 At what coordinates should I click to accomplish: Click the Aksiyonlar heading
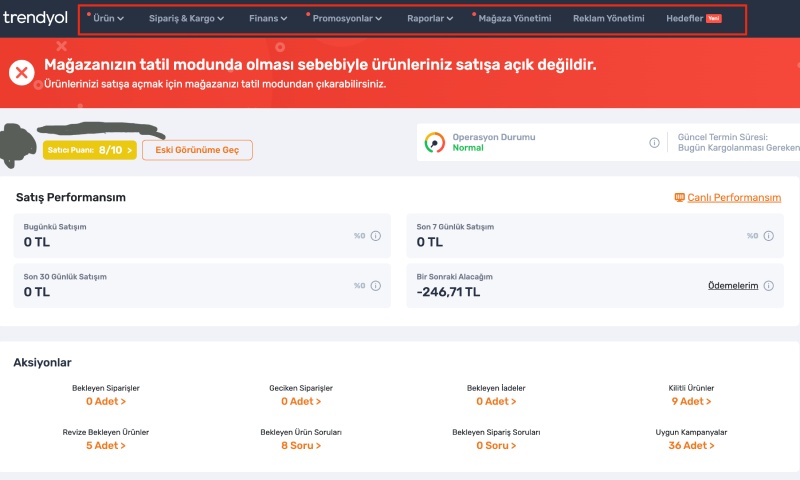pyautogui.click(x=42, y=363)
